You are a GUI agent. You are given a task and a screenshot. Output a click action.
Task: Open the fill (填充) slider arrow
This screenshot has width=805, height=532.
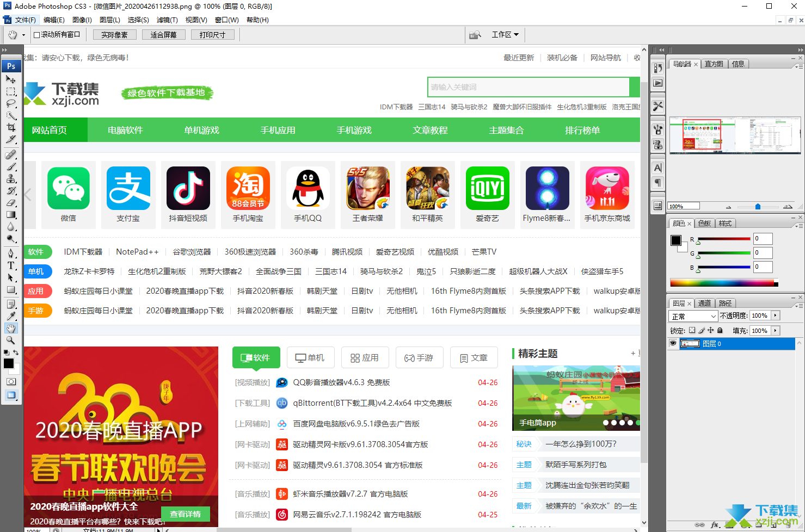pos(776,330)
